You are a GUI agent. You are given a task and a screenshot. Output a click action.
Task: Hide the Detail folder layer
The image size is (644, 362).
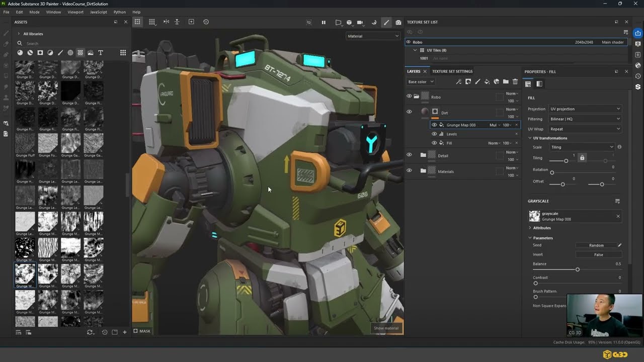(x=409, y=155)
